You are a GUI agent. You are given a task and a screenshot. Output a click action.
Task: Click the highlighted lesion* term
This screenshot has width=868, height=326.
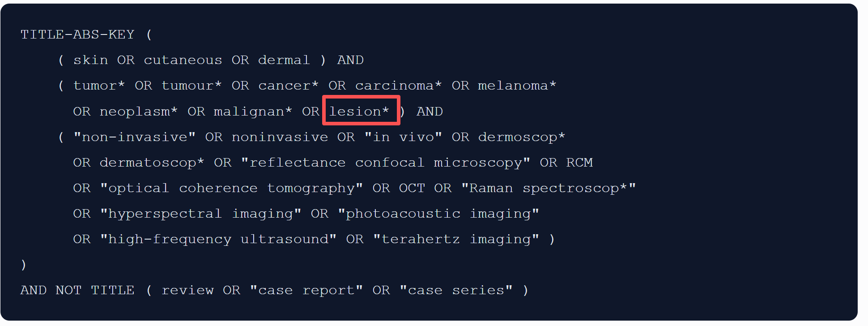[360, 111]
